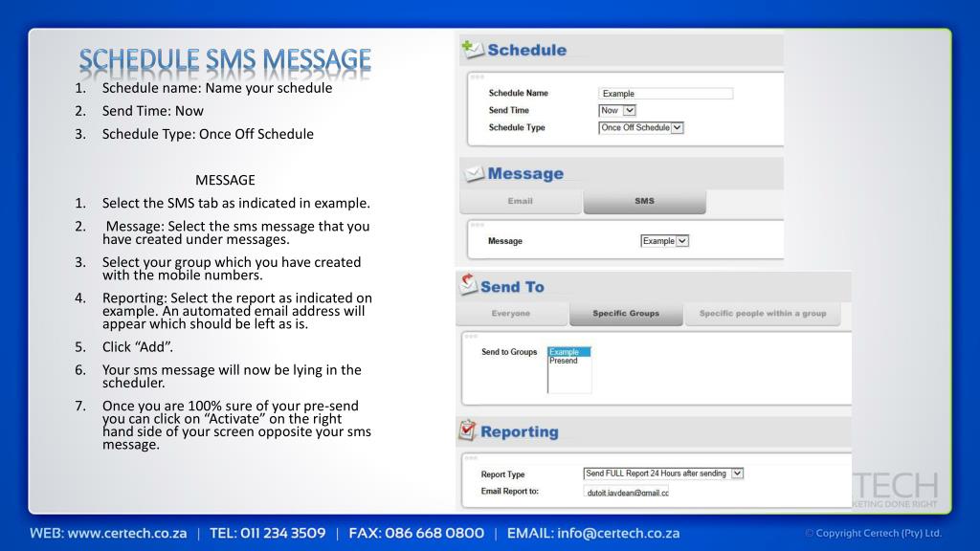Click the Schedule section heading

pyautogui.click(x=527, y=50)
